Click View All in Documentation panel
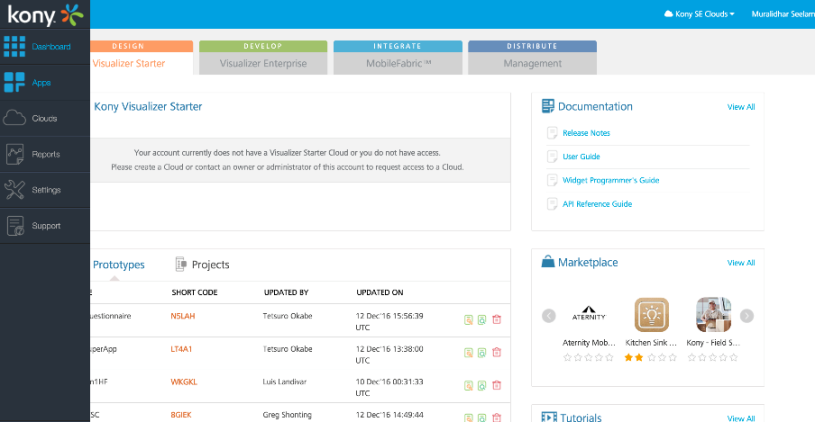The height and width of the screenshot is (422, 815). point(741,107)
